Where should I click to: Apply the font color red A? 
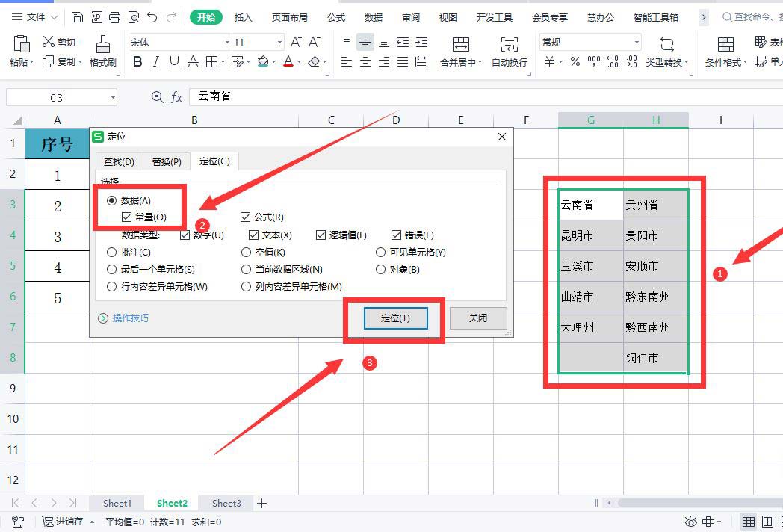[288, 61]
